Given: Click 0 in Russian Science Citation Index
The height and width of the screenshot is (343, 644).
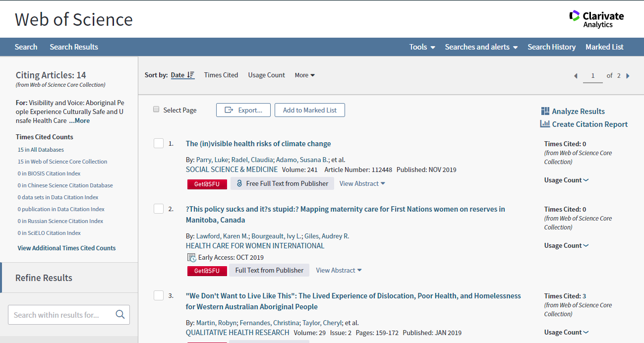Looking at the screenshot, I should click(60, 221).
